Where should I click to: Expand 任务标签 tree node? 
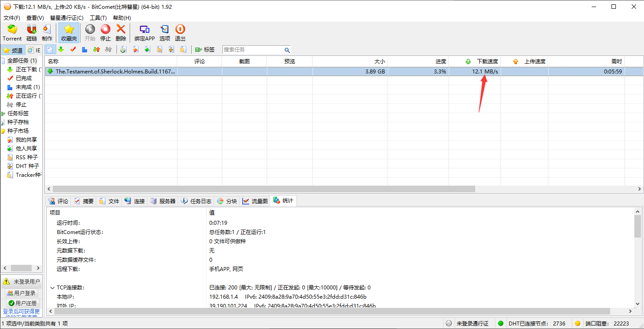(x=4, y=113)
